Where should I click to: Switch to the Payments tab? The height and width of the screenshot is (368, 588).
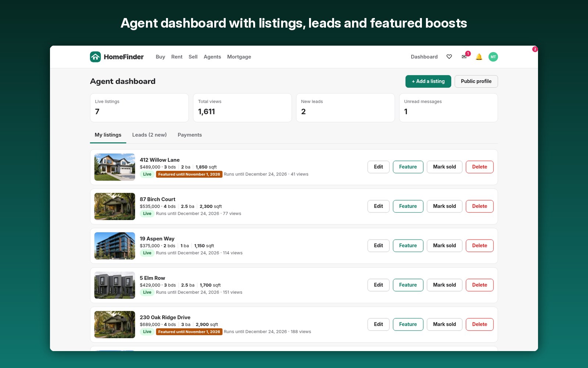click(x=190, y=135)
